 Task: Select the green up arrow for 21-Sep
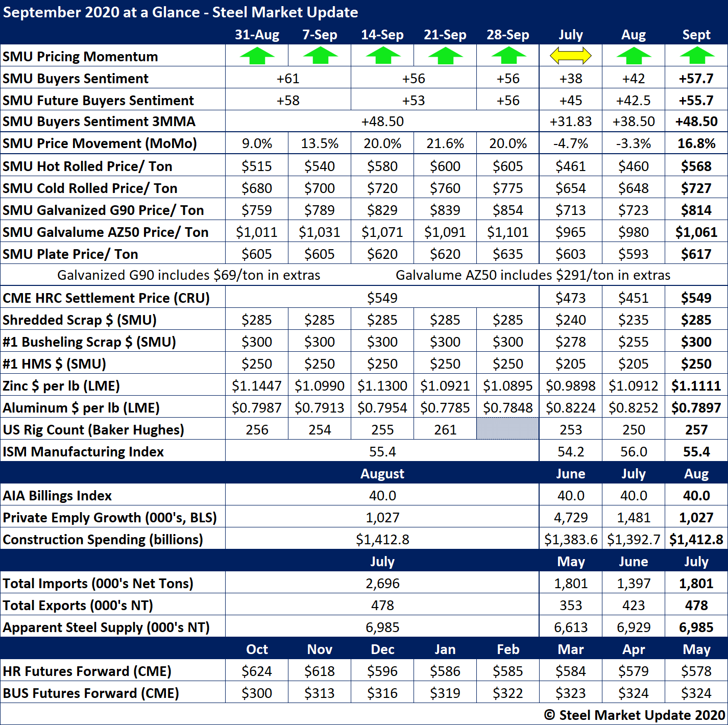(445, 56)
